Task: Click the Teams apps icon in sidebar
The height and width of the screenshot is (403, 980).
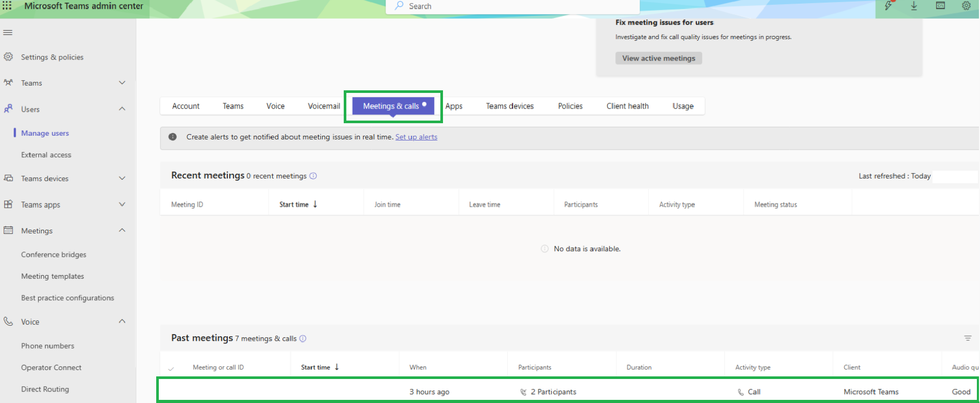Action: click(8, 204)
